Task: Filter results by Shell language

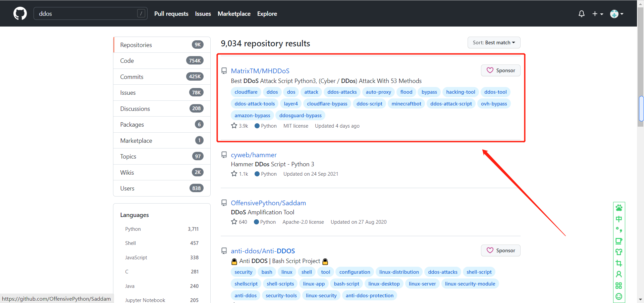Action: pos(162,243)
